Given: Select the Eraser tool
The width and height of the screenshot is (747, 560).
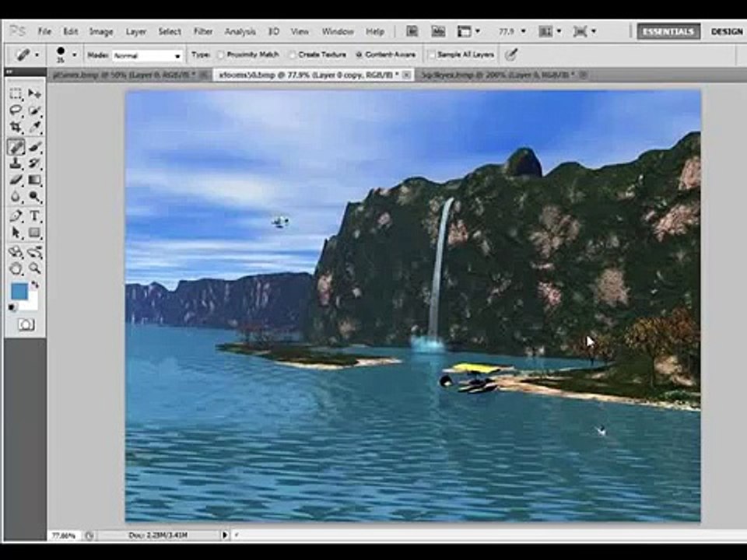Looking at the screenshot, I should [16, 180].
